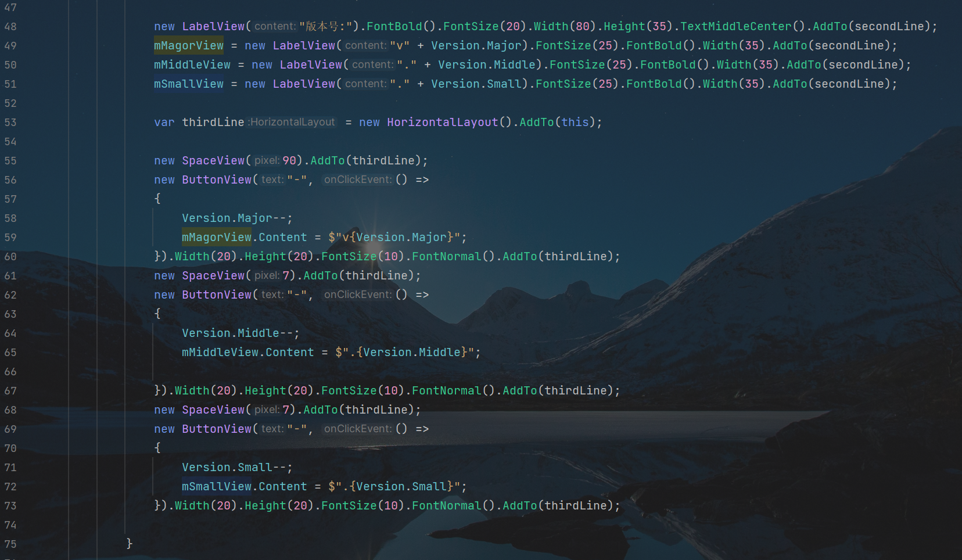Click the opening brace on line 57
The height and width of the screenshot is (560, 962).
(157, 199)
